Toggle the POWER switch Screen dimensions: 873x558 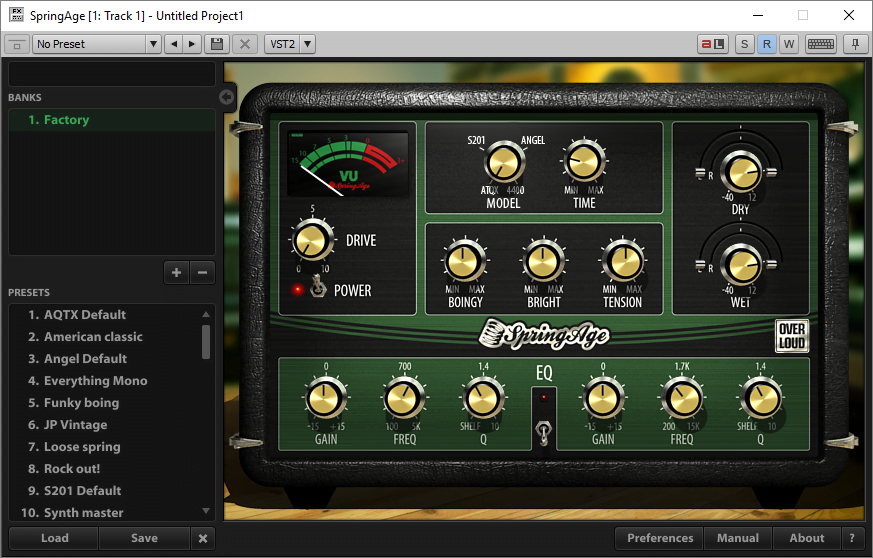tap(318, 286)
